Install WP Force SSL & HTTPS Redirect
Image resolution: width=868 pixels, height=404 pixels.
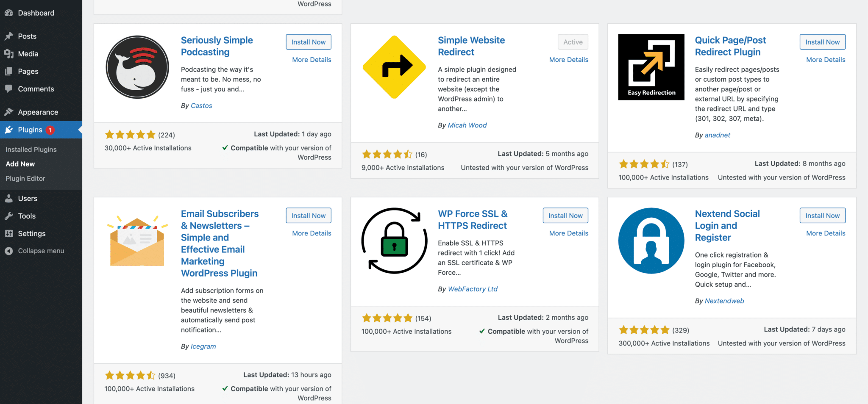[x=565, y=216]
